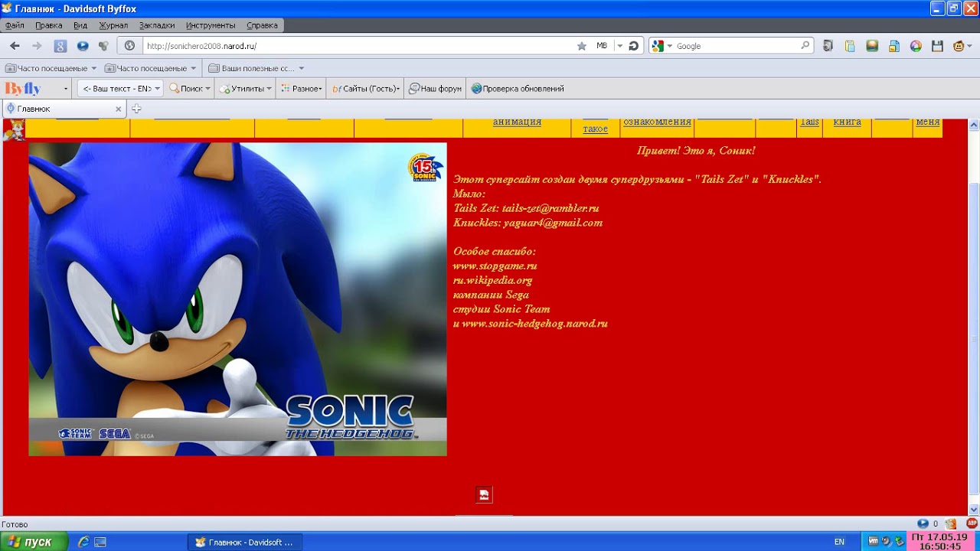Click the MB label in address bar
The height and width of the screenshot is (551, 980).
pyautogui.click(x=602, y=46)
